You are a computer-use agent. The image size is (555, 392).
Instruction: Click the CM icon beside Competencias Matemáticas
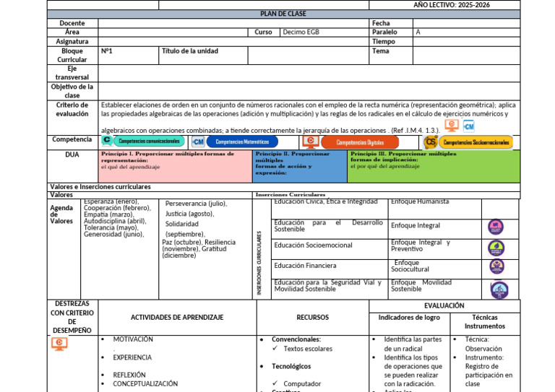point(198,141)
